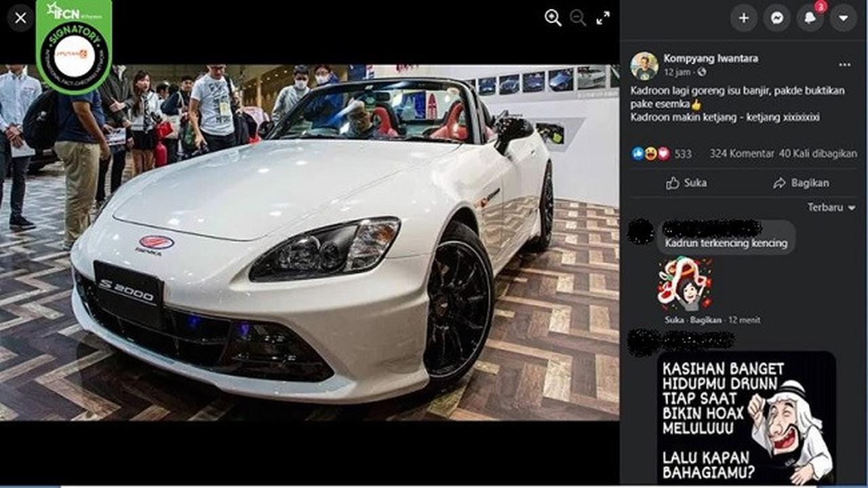Open the Create plus menu

pyautogui.click(x=744, y=18)
